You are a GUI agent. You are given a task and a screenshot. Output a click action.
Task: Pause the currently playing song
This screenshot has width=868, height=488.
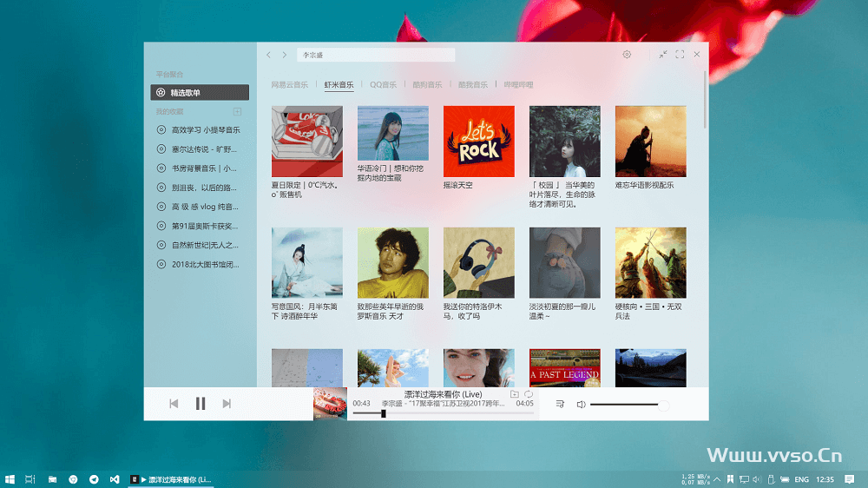click(201, 404)
